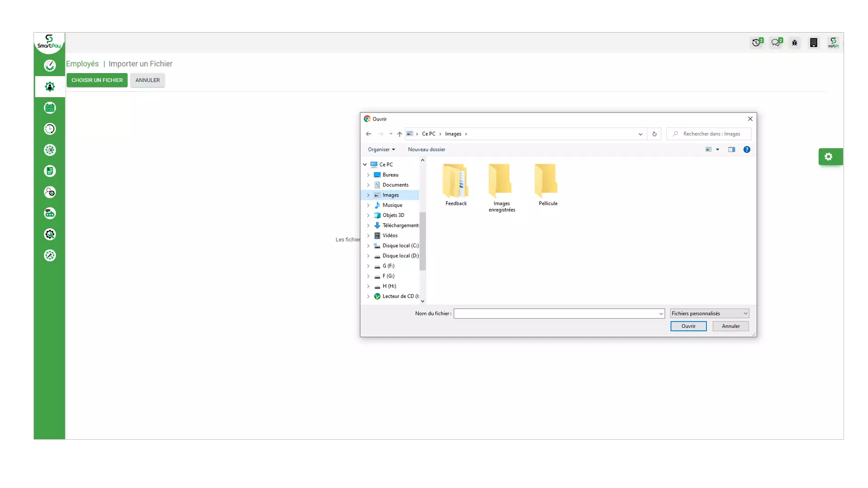
Task: Open the history notifications icon in header
Action: [x=757, y=42]
